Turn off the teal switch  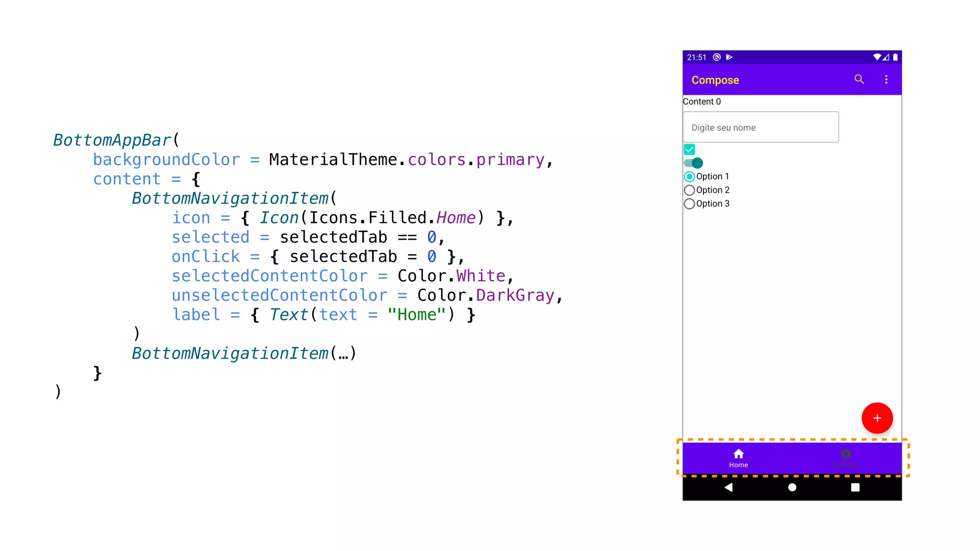(693, 163)
